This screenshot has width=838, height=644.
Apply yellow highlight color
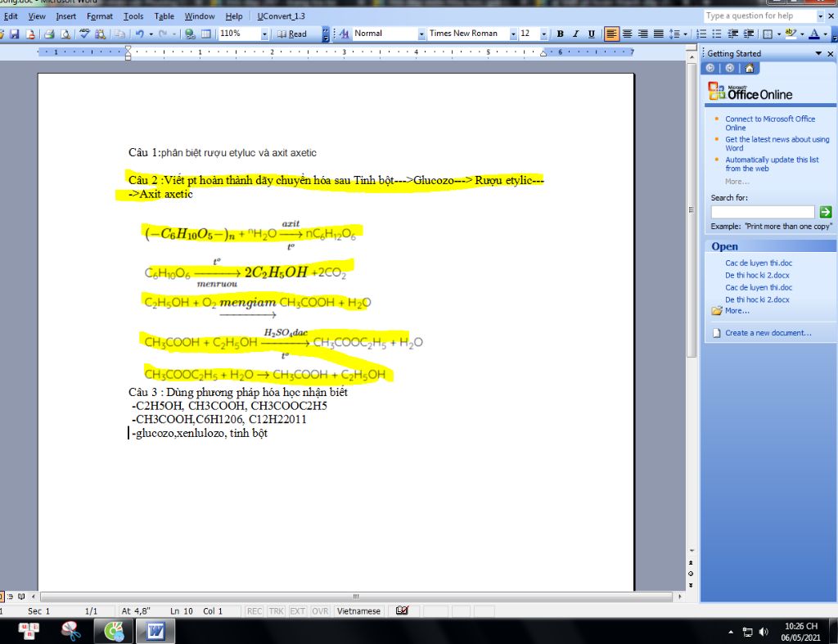(x=791, y=34)
